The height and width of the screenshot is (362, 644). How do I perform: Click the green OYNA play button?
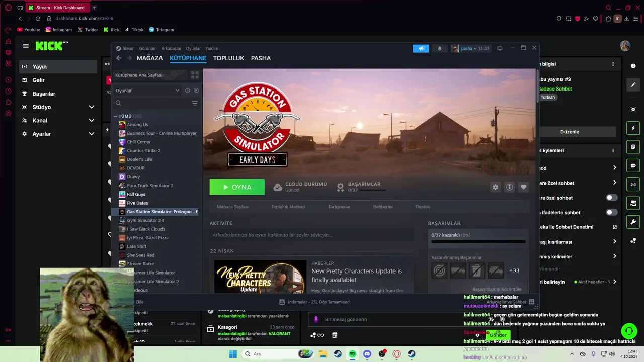click(x=237, y=187)
